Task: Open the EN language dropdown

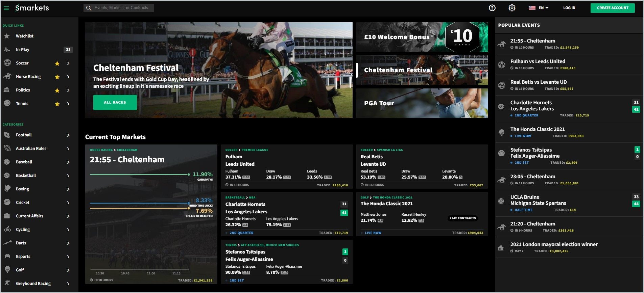Action: [539, 8]
